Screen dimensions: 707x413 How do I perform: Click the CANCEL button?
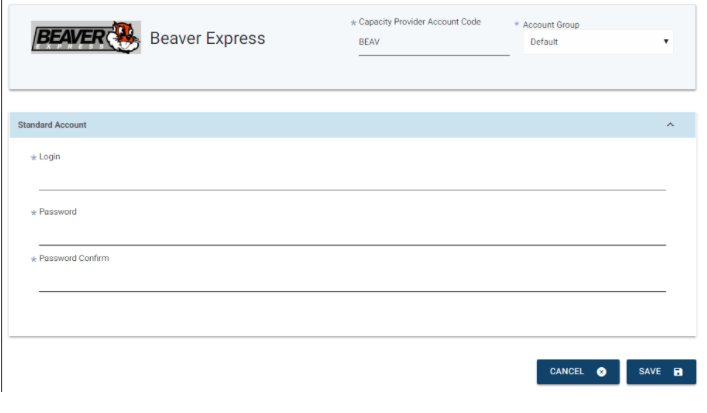(578, 372)
